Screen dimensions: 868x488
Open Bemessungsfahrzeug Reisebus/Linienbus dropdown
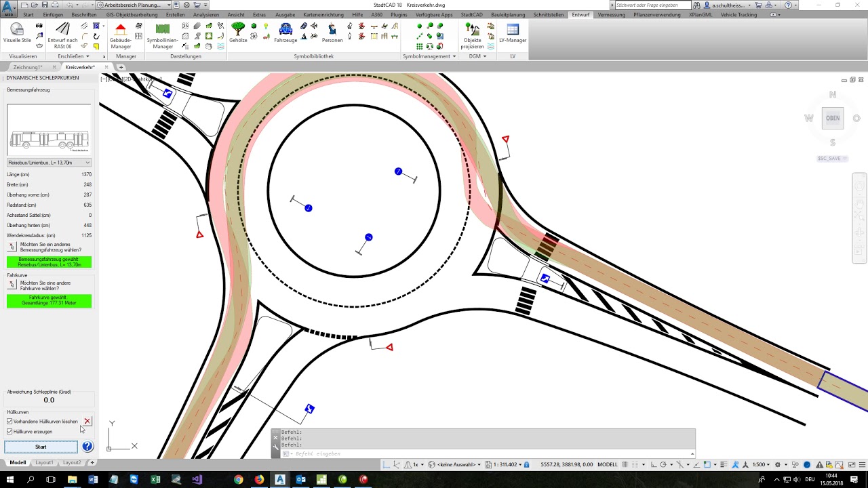49,163
